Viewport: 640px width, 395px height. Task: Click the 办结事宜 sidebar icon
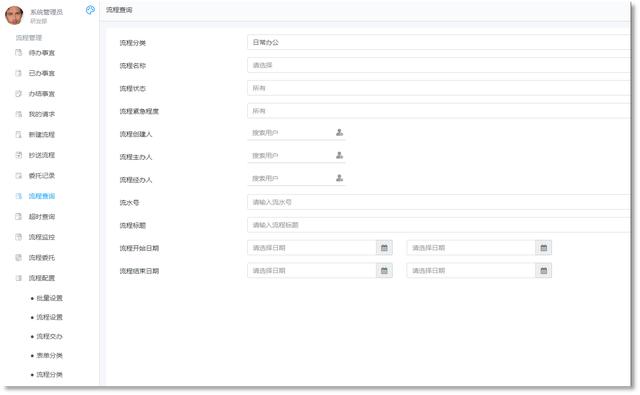[x=18, y=93]
